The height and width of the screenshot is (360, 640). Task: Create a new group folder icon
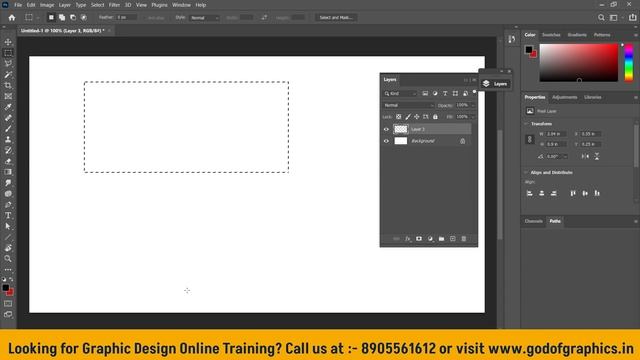coord(441,239)
